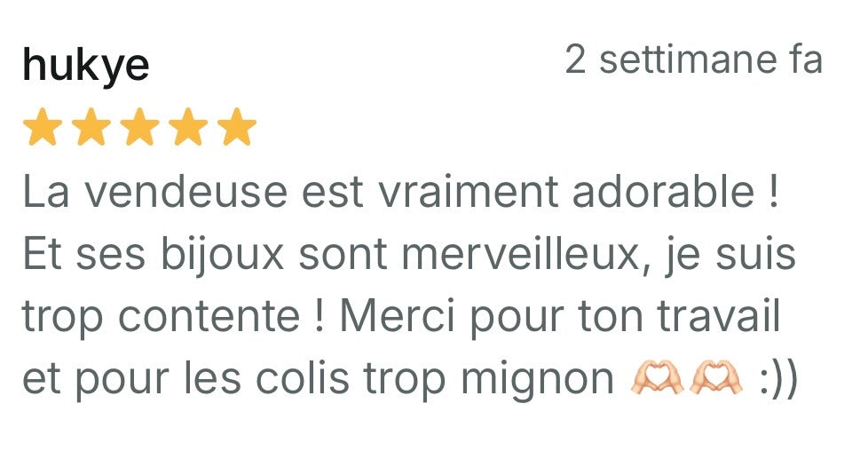Click the word 'vendeuse' in review

pos(186,192)
